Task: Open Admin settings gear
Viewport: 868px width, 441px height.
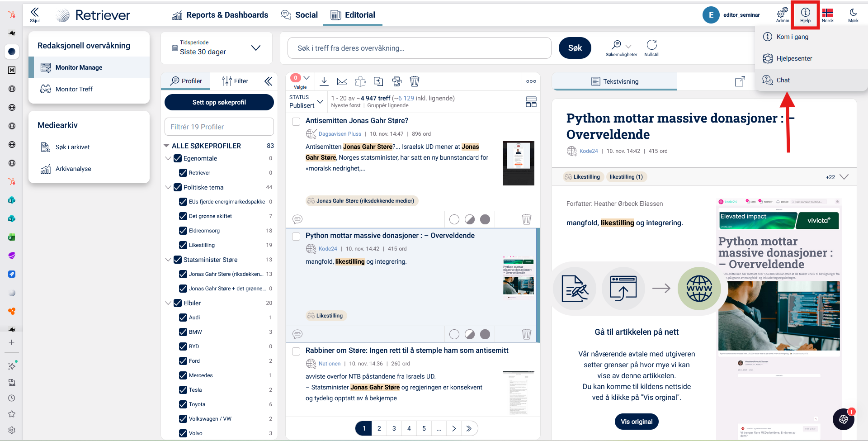Action: point(783,14)
